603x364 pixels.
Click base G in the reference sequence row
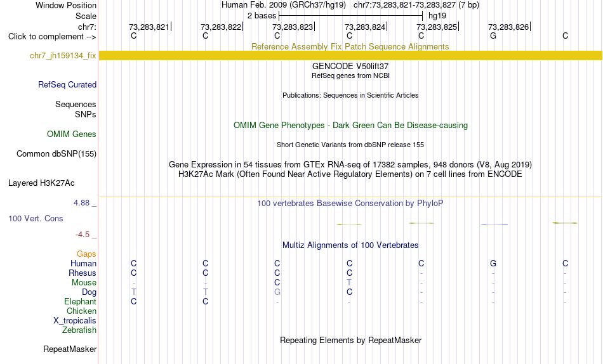[493, 36]
